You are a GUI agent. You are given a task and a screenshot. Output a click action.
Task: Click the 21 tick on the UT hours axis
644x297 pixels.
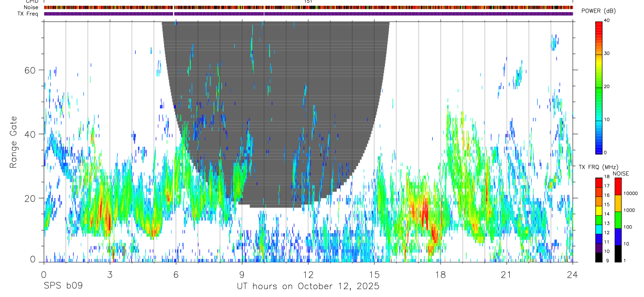click(506, 274)
